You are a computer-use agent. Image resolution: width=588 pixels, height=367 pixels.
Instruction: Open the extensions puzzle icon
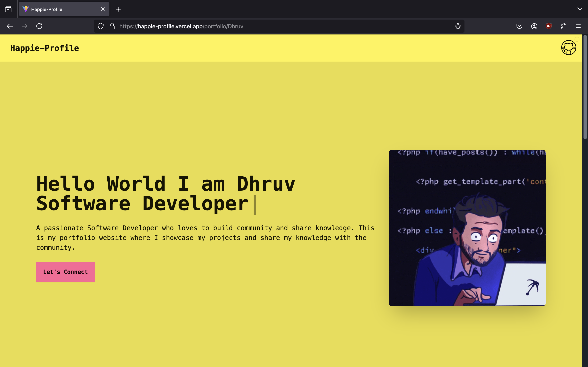pos(563,26)
